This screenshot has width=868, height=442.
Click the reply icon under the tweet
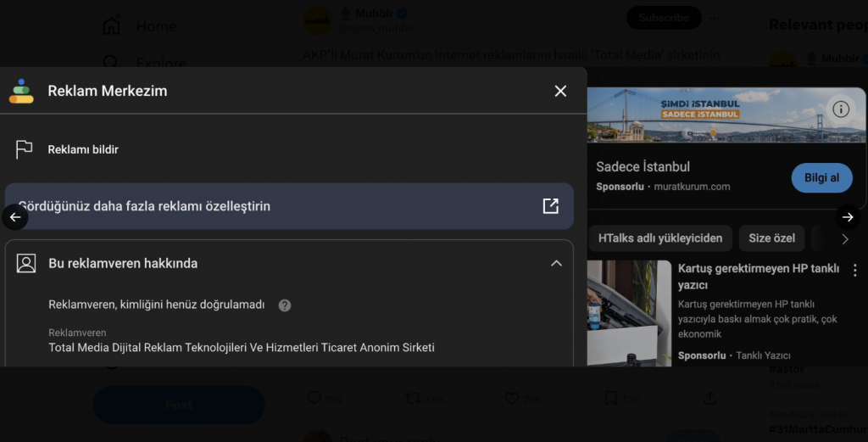[x=314, y=398]
